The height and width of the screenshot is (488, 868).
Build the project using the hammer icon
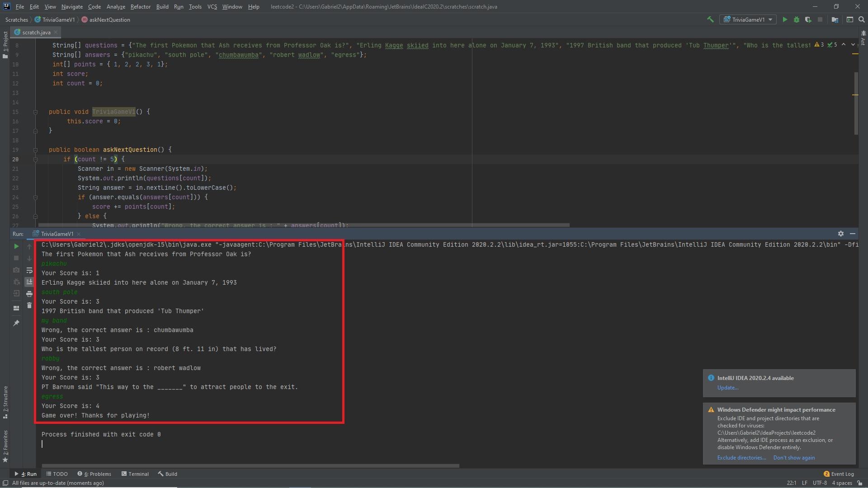[x=710, y=19]
